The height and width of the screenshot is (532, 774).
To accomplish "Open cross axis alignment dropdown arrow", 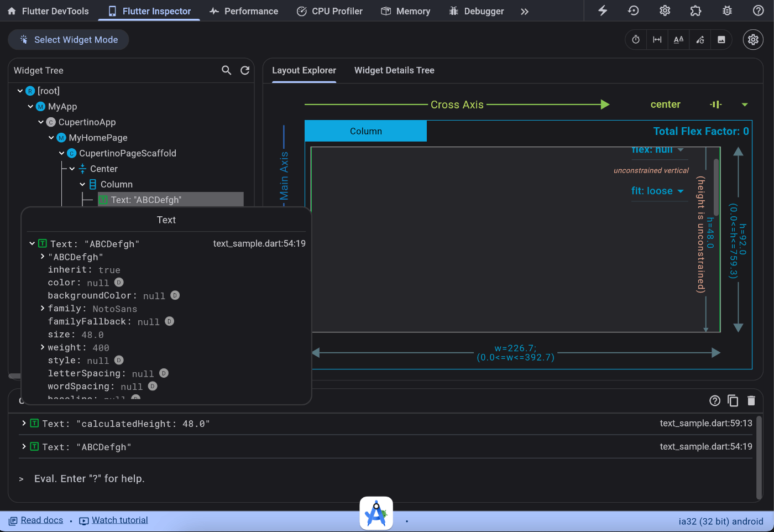I will 745,105.
